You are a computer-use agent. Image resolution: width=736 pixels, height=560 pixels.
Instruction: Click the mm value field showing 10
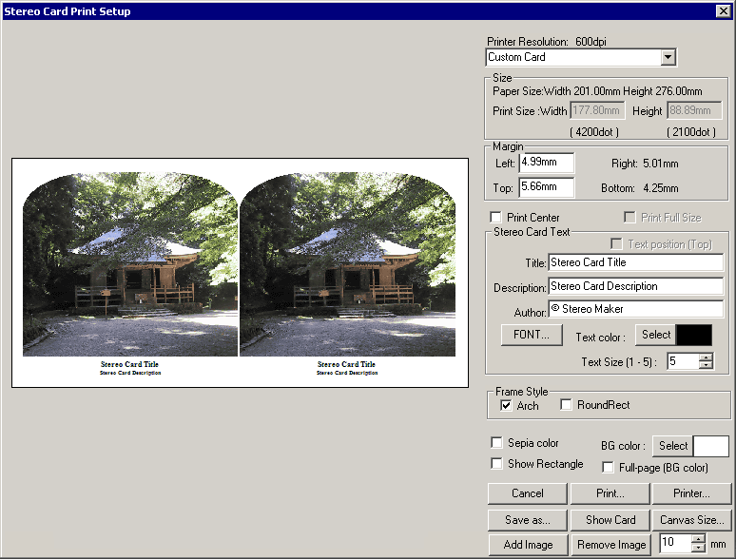point(675,543)
